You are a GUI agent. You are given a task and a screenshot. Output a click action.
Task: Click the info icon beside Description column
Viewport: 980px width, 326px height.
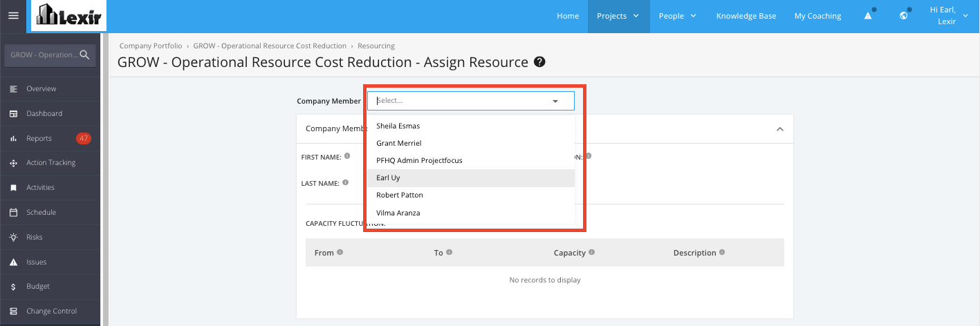tap(722, 252)
